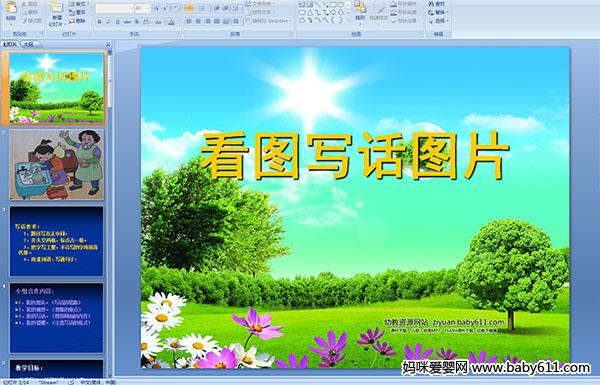
Task: Switch to the Slides pane tab
Action: [10, 44]
